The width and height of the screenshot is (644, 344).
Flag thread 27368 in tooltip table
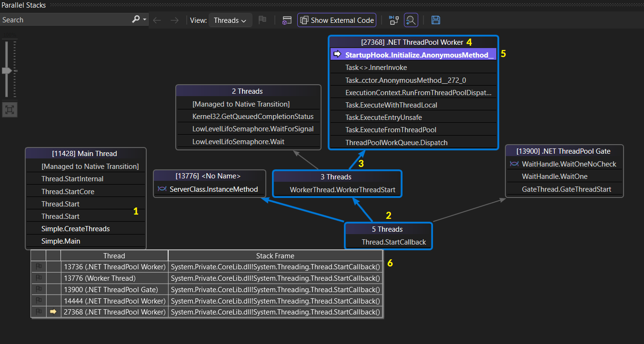[x=39, y=312]
